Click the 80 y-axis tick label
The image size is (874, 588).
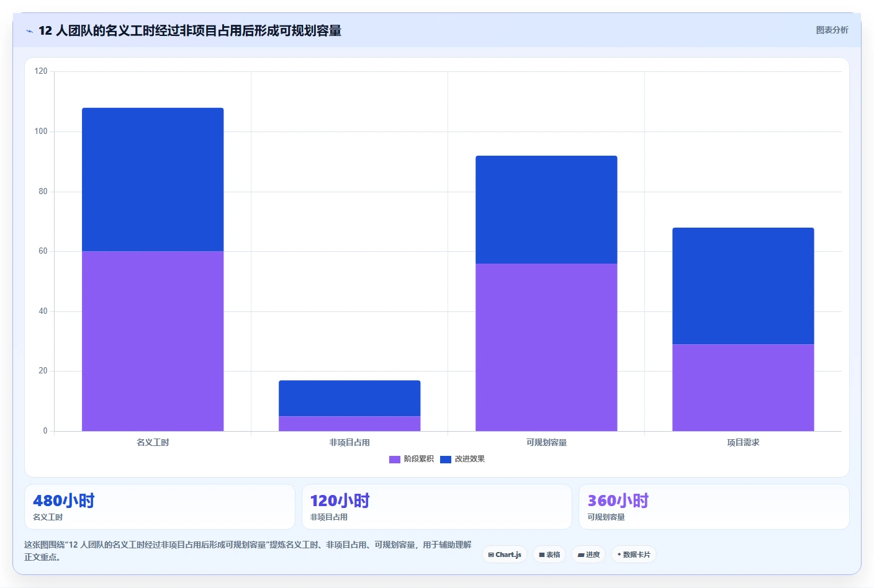coord(43,192)
